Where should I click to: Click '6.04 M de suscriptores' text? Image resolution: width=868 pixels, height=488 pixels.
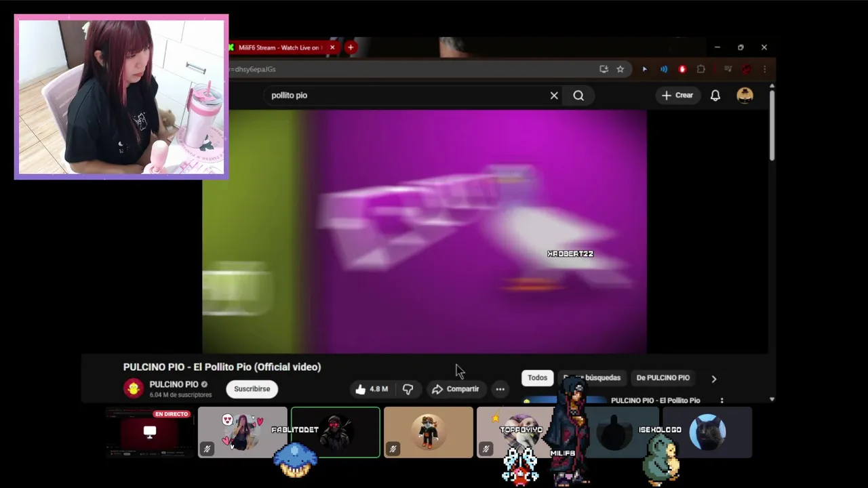(x=180, y=394)
